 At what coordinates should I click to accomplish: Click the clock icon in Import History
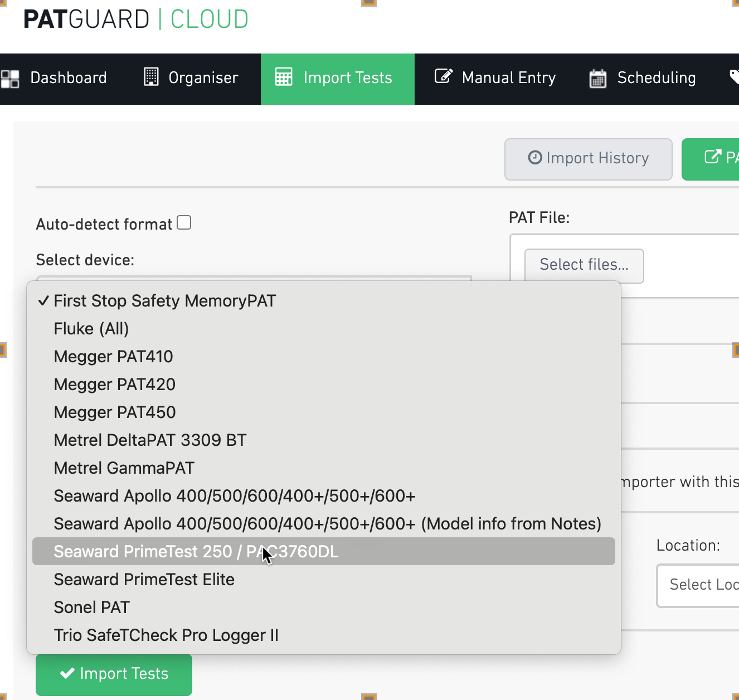tap(535, 158)
